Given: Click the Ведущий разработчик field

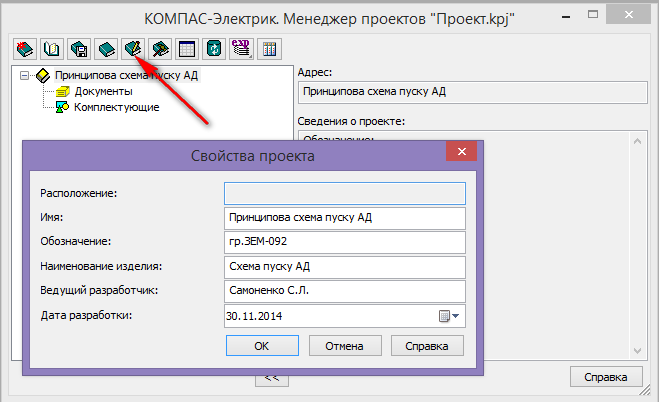Looking at the screenshot, I should pos(345,291).
